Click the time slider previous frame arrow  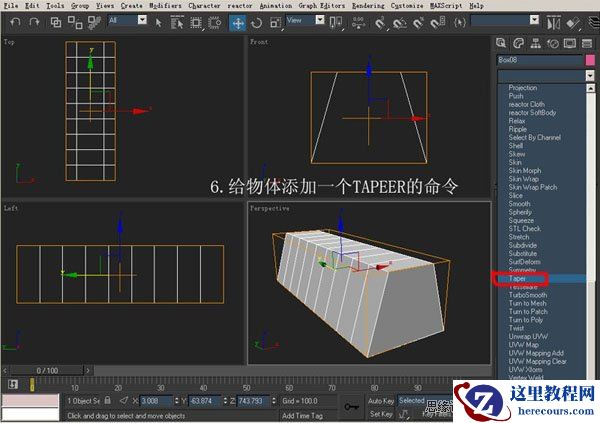(5, 370)
